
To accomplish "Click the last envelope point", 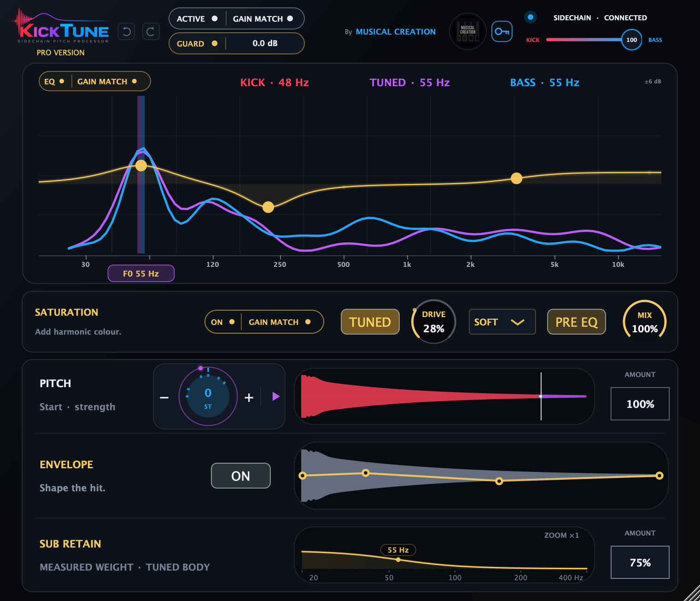I will pyautogui.click(x=659, y=476).
